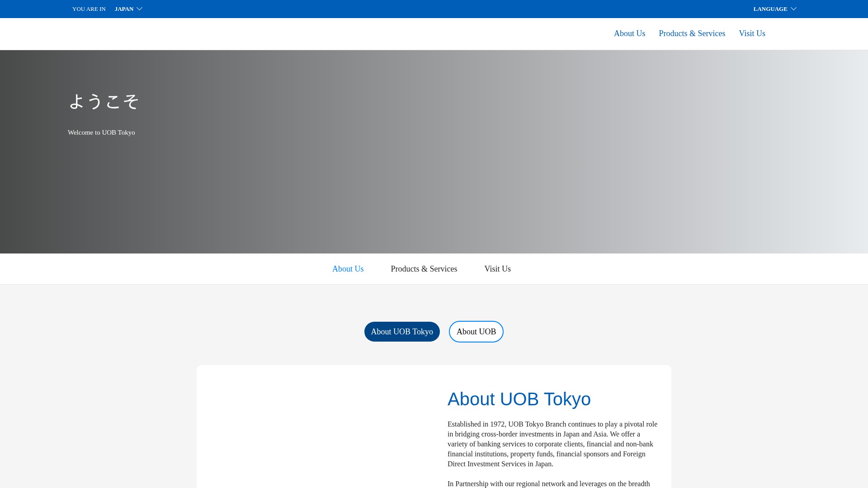Screen dimensions: 868x488
Task: Click the chevron arrow next to LANGUAGE
Action: [x=793, y=9]
